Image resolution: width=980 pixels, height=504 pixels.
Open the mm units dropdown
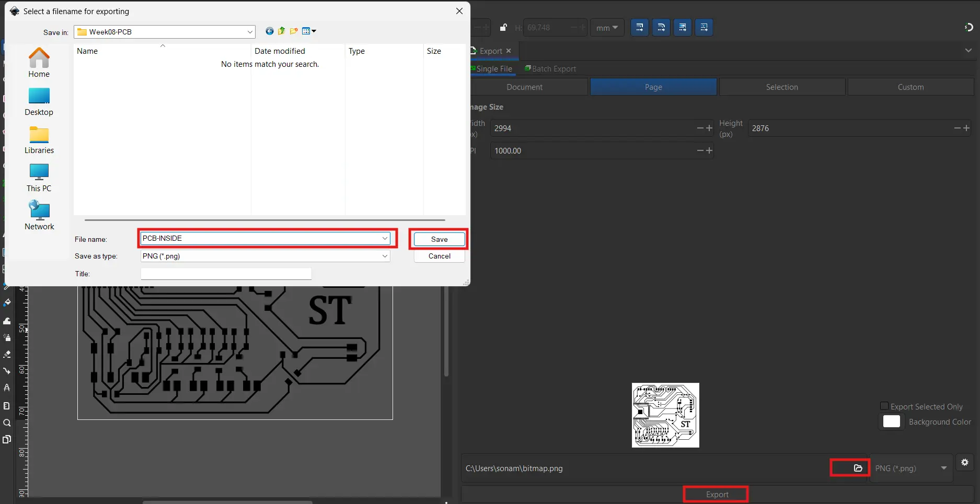(x=607, y=28)
